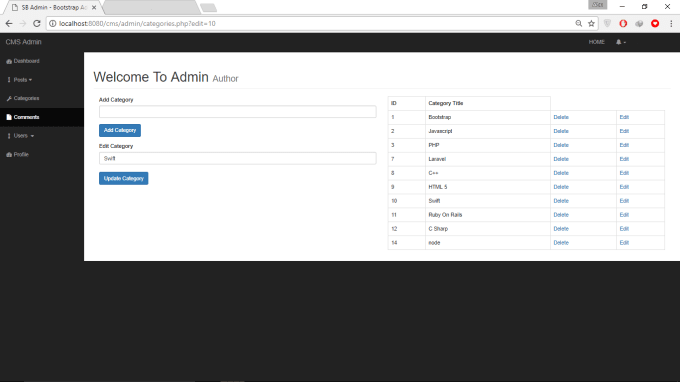Screen dimensions: 680x382
Task: Edit the Ruby On Rails category
Action: (x=624, y=215)
